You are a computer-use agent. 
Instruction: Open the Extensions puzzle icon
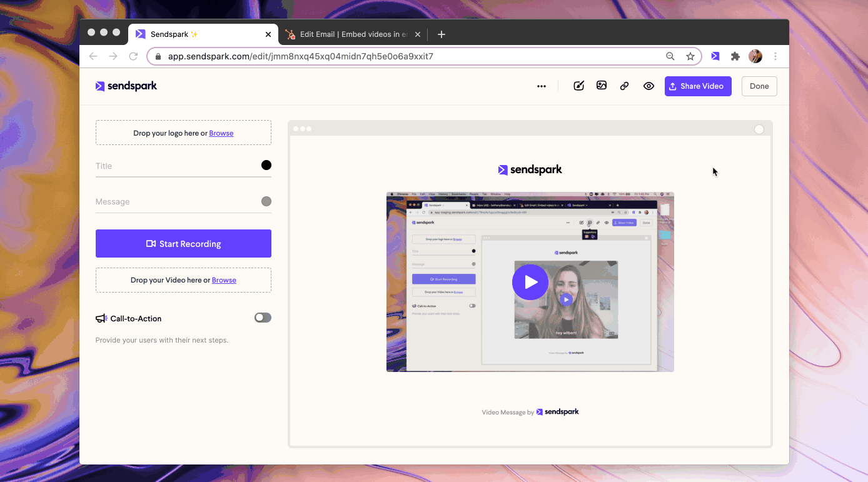click(x=735, y=56)
